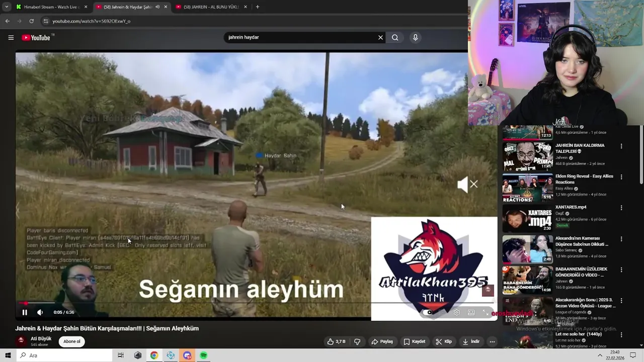Viewport: 644px width, 362px height.
Task: Enter fullscreen mode in player
Action: (x=486, y=312)
